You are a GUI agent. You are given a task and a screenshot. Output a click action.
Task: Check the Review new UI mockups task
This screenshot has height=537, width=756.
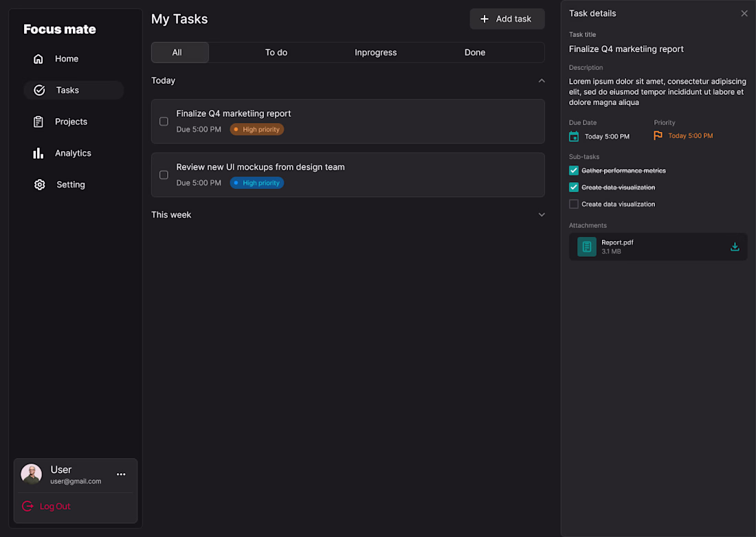pyautogui.click(x=164, y=175)
